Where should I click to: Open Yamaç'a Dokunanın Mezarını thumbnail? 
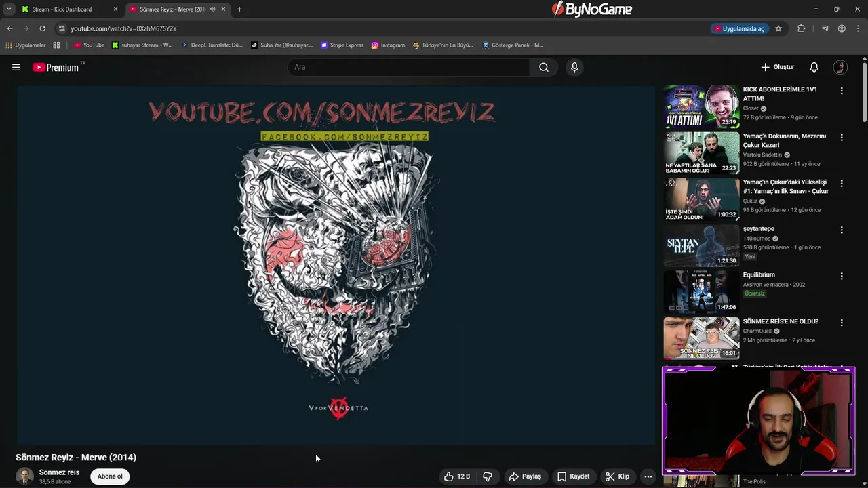click(x=701, y=153)
